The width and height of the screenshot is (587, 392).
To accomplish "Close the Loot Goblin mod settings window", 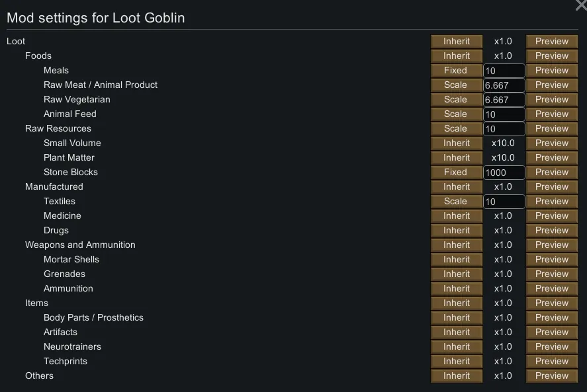I will click(580, 5).
